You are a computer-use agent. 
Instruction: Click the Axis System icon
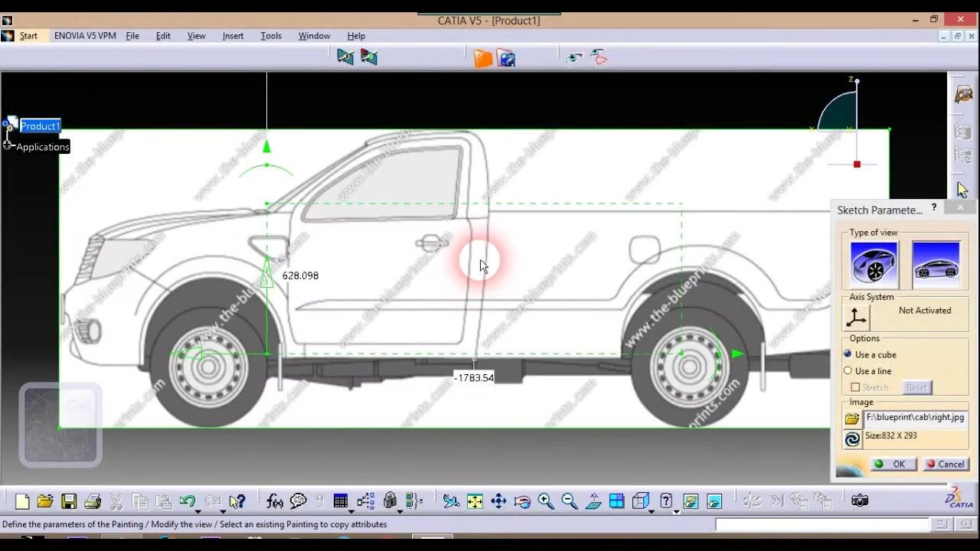[857, 318]
